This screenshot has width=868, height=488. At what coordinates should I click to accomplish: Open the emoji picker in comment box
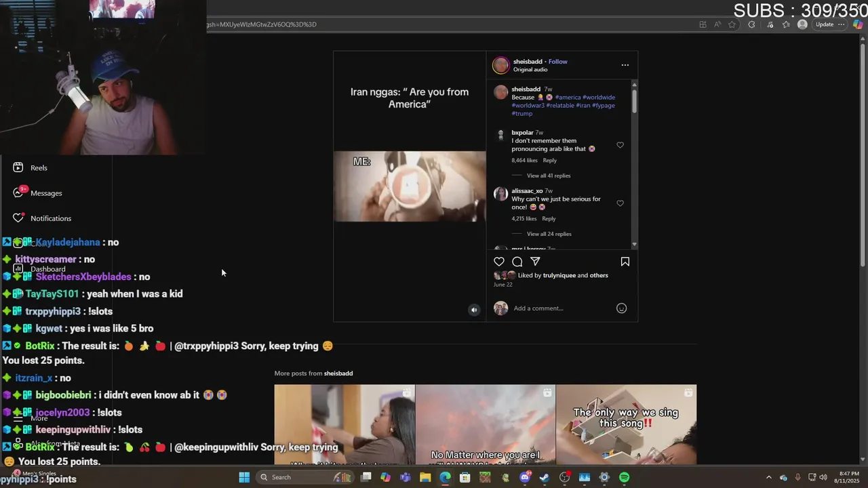621,308
